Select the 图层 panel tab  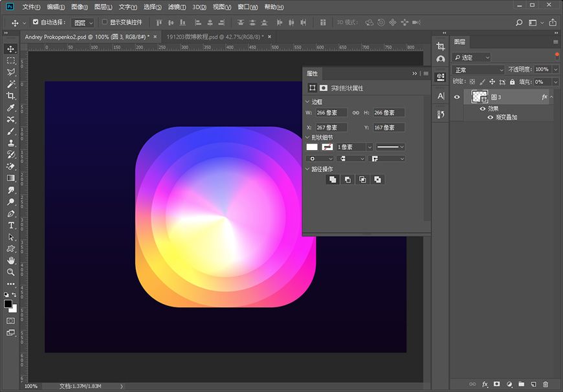[x=459, y=42]
